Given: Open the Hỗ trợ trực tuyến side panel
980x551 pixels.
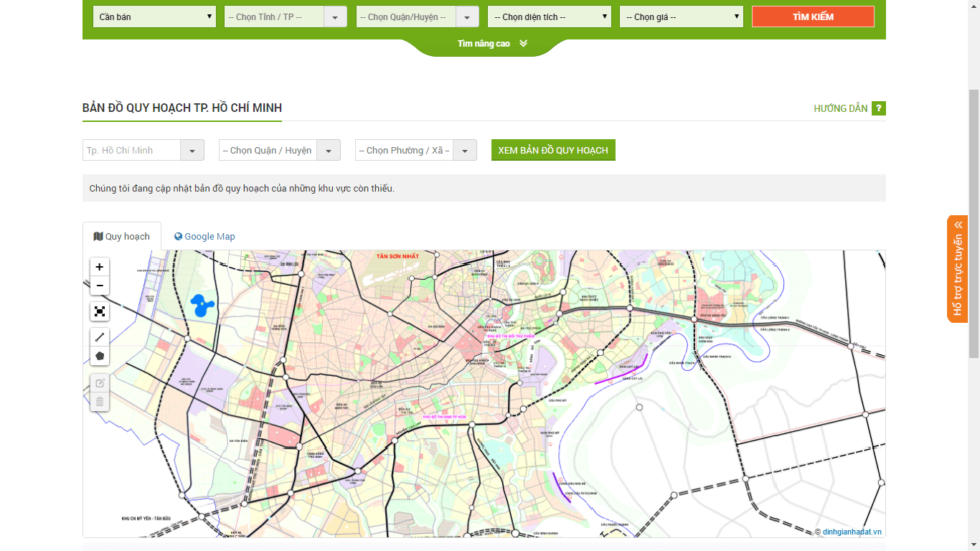Looking at the screenshot, I should click(x=957, y=269).
